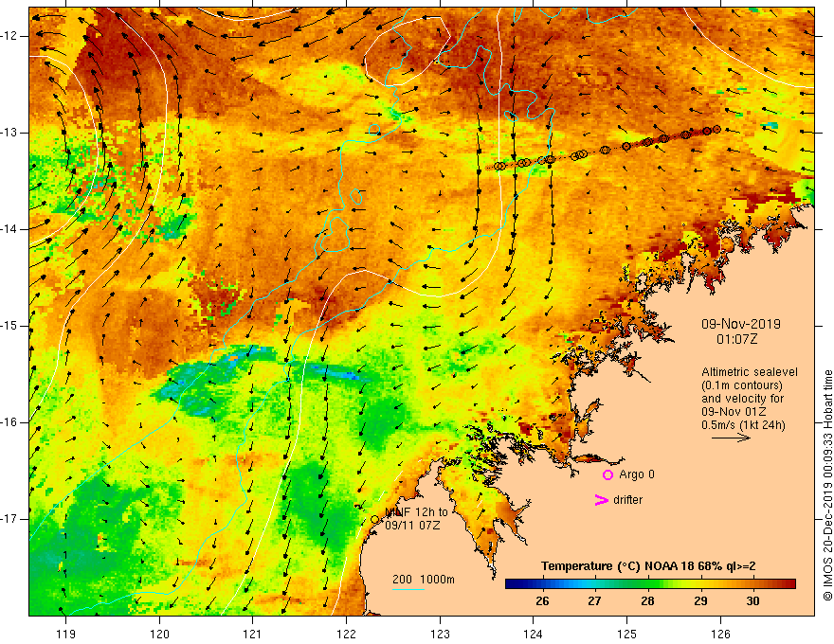Click the 27 value on the colorbar

click(x=594, y=601)
